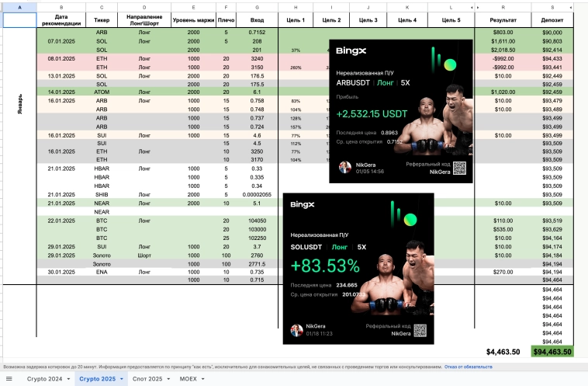588x386 pixels.
Task: Click NikGera avatar on the ARBUSDT card
Action: (x=344, y=168)
